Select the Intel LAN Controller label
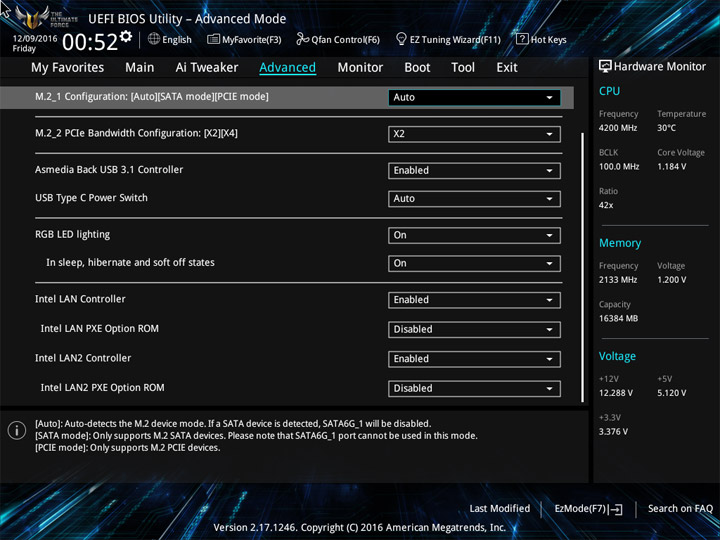 click(x=80, y=299)
